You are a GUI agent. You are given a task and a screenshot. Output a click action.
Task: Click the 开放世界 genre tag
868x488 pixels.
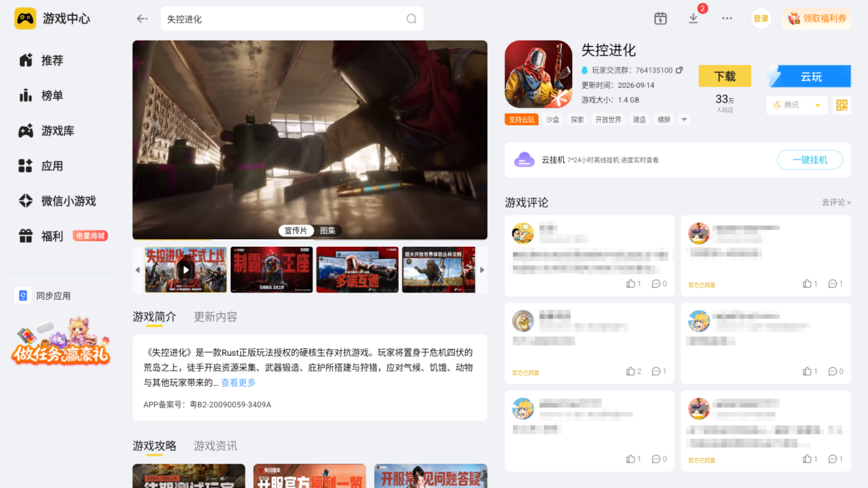coord(608,120)
